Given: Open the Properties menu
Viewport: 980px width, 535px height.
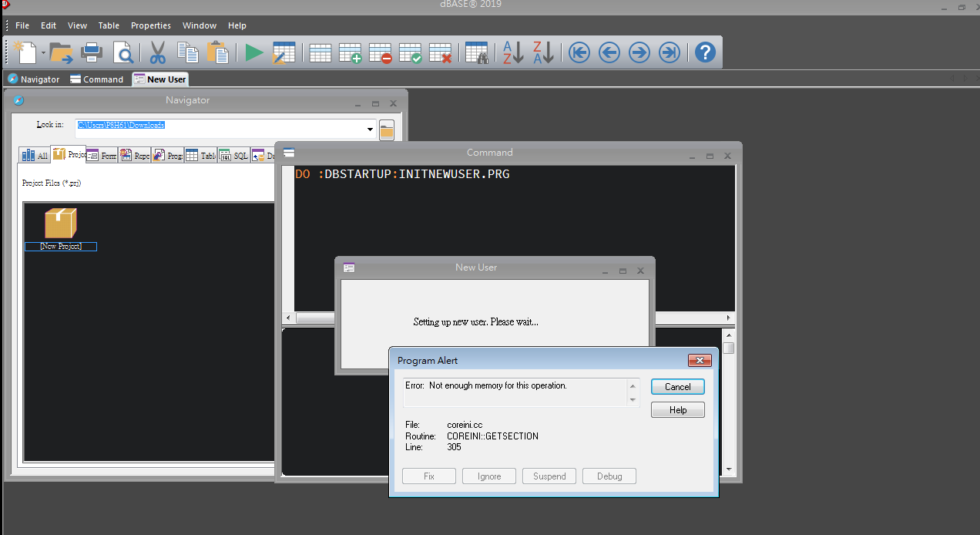Looking at the screenshot, I should pyautogui.click(x=151, y=25).
